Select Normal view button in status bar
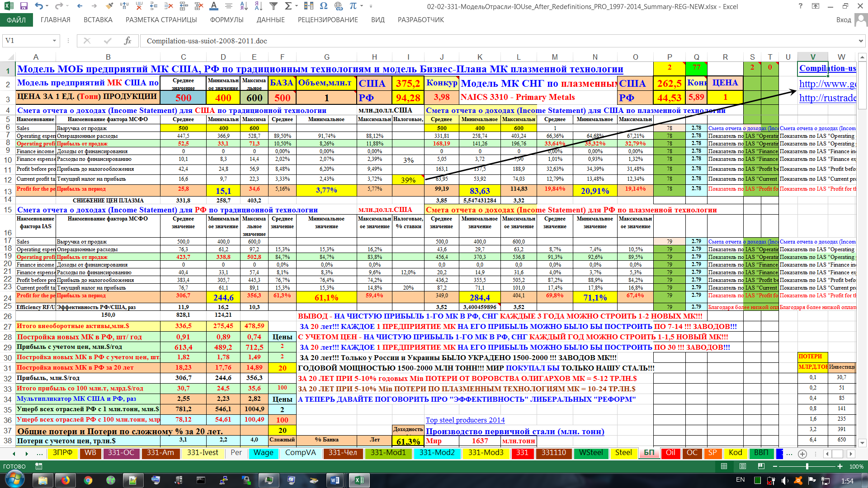The image size is (868, 488). [724, 466]
